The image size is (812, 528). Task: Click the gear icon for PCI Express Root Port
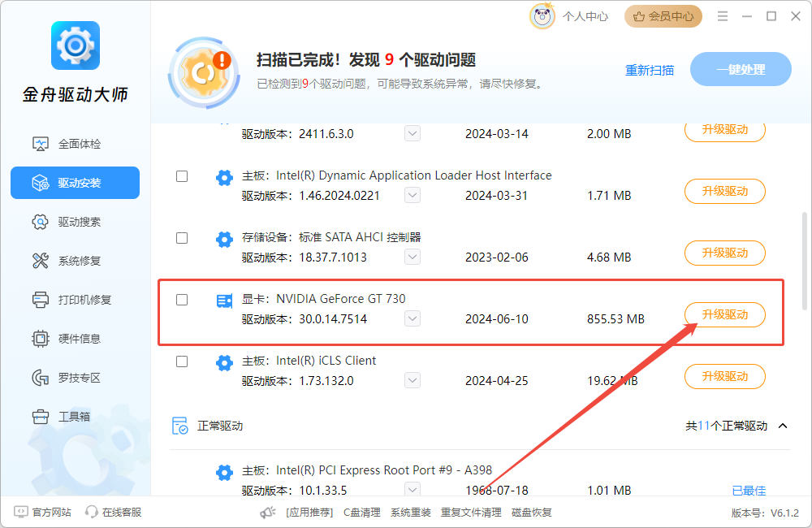pos(224,473)
